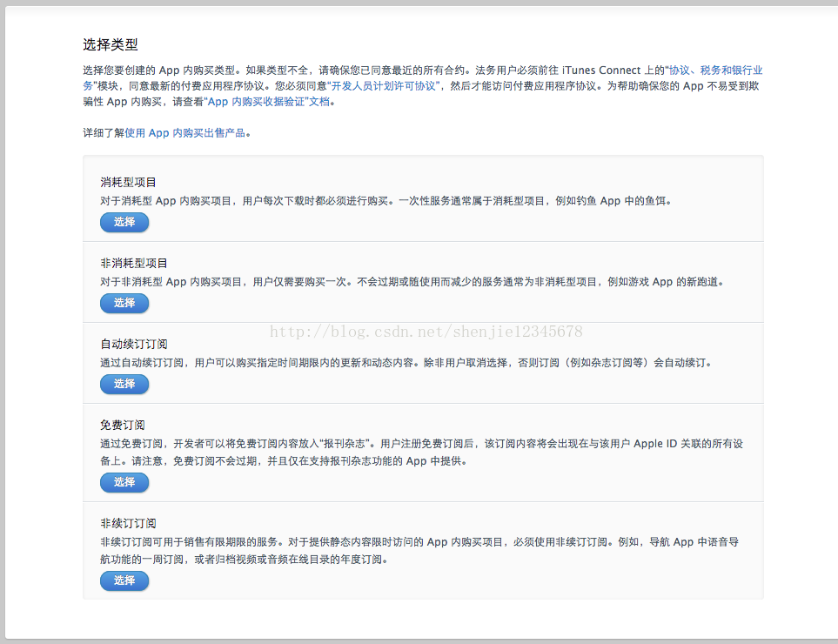Click the 报刊杂志 free subscription description
838x644 pixels.
(x=422, y=453)
